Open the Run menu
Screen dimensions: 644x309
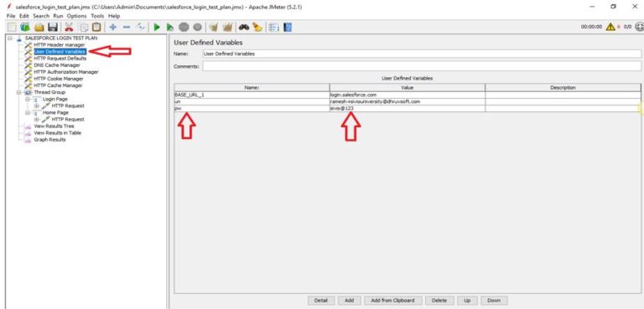click(x=58, y=16)
